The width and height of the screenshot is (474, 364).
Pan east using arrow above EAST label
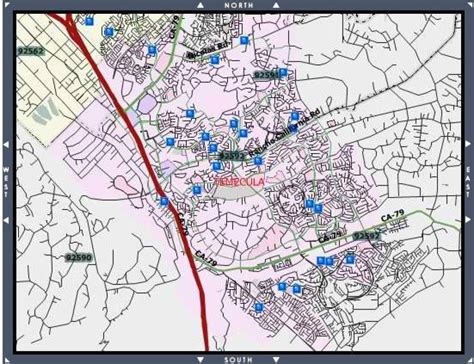[468, 144]
